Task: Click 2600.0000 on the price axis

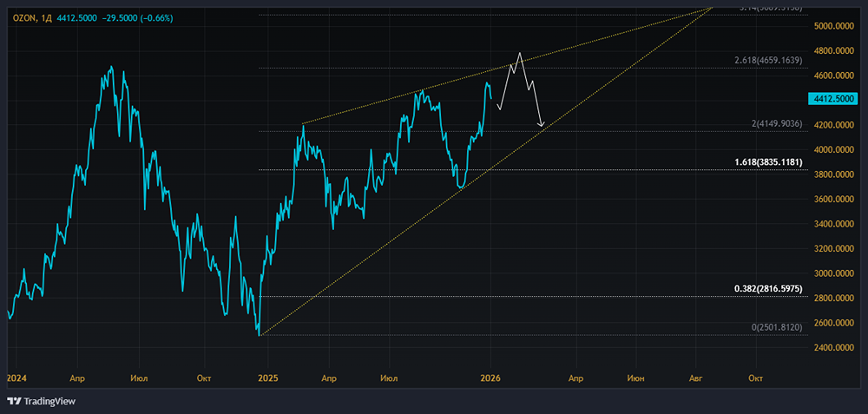Action: pos(833,323)
